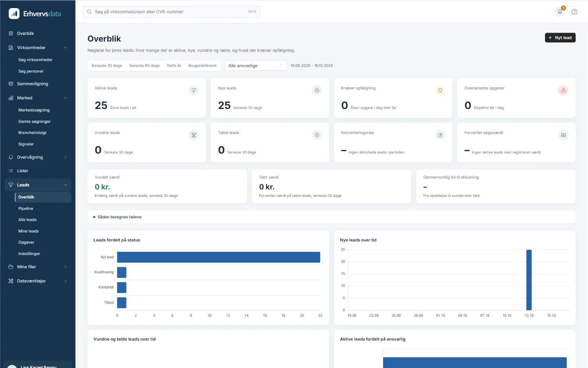The height and width of the screenshot is (368, 588).
Task: Open the notifications bell icon
Action: (560, 12)
